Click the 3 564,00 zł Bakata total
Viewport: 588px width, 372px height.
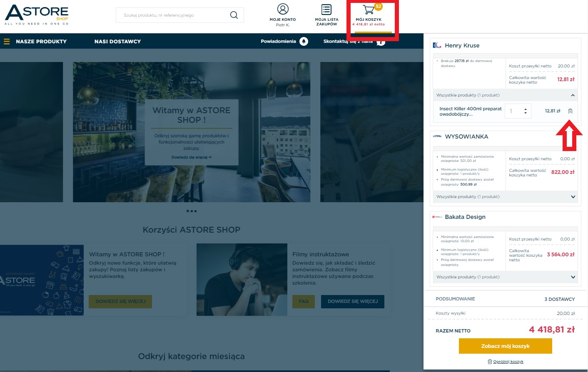coord(561,255)
